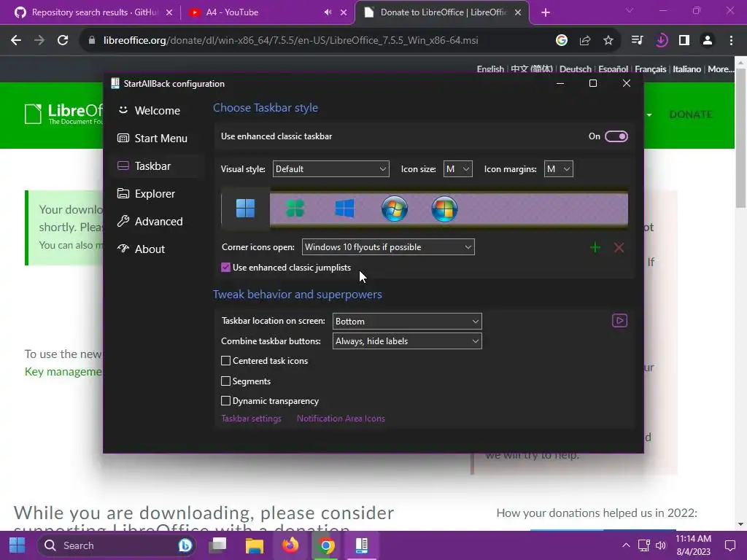Select the Windows Vista orb start button
The width and height of the screenshot is (747, 560).
point(444,209)
